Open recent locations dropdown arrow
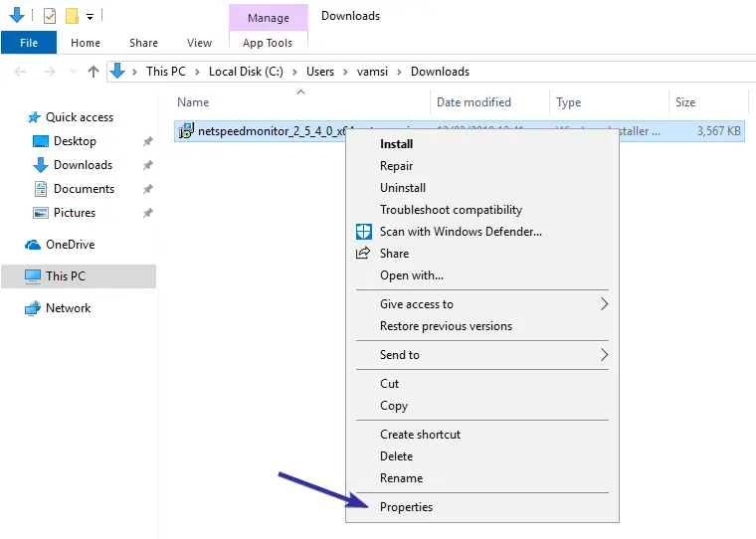This screenshot has height=539, width=756. click(x=73, y=72)
